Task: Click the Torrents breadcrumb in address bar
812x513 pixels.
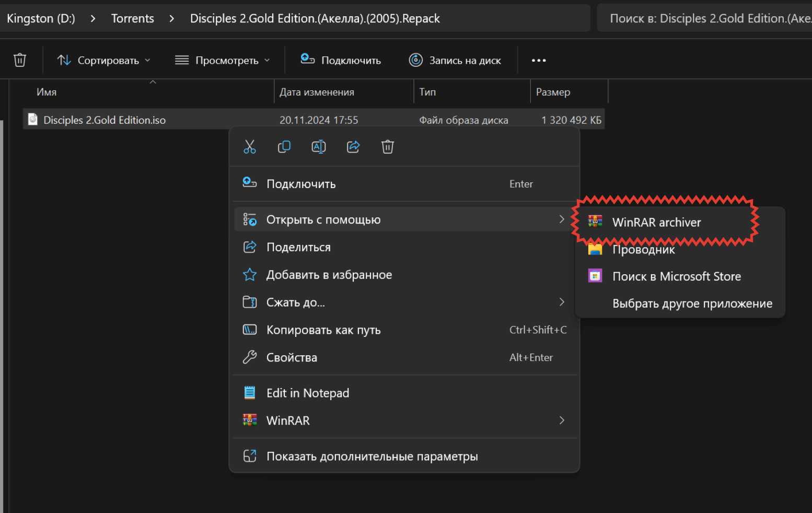Action: pos(133,19)
